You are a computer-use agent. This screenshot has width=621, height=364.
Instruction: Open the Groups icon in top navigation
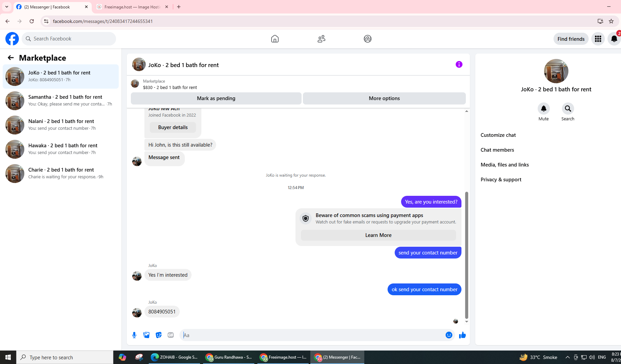point(368,39)
